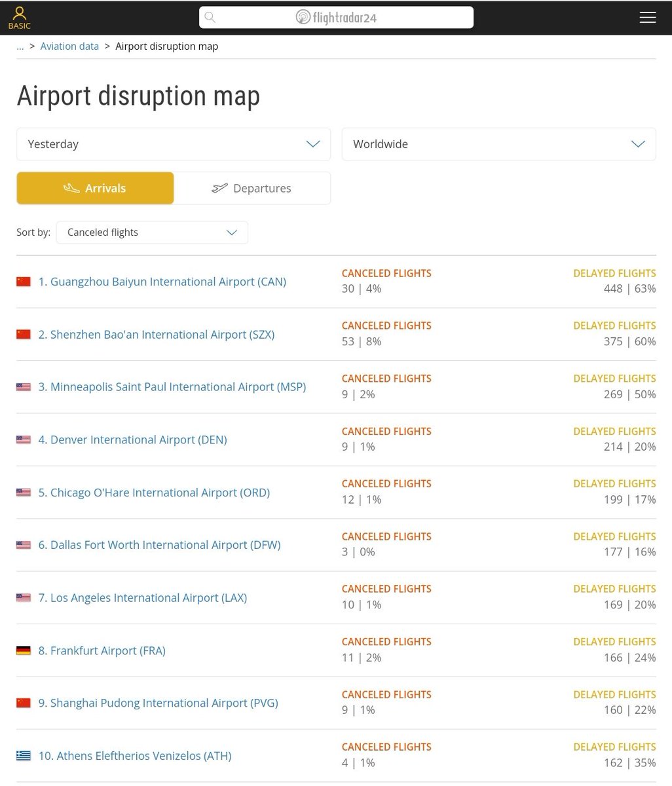Click Athens canceled value 4 | 1%
Viewport: 672px width, 786px height.
pyautogui.click(x=358, y=763)
